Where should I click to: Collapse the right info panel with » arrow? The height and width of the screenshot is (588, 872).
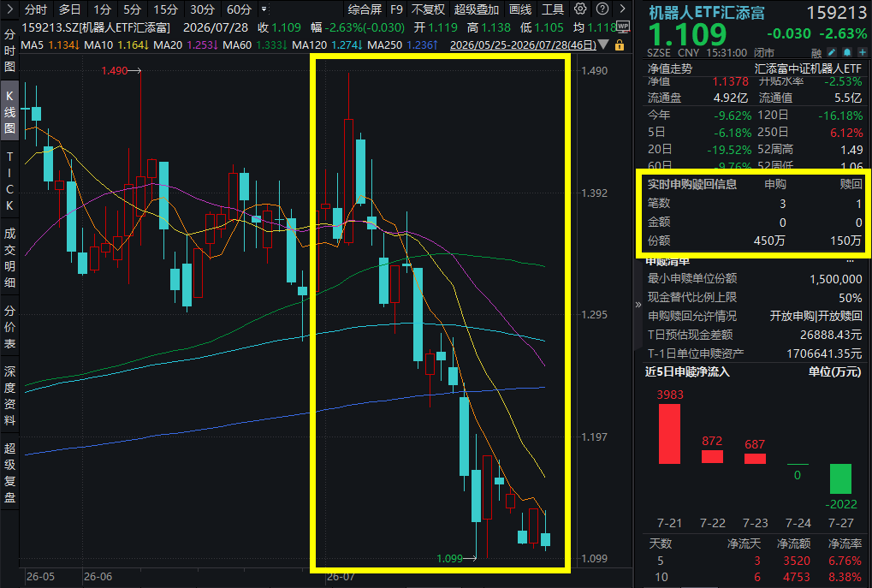tap(638, 305)
